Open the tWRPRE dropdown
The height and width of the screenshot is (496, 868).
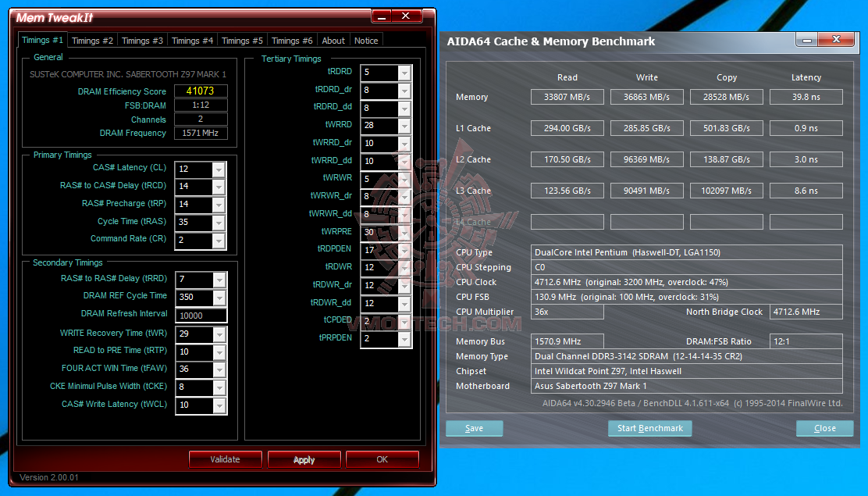click(404, 232)
